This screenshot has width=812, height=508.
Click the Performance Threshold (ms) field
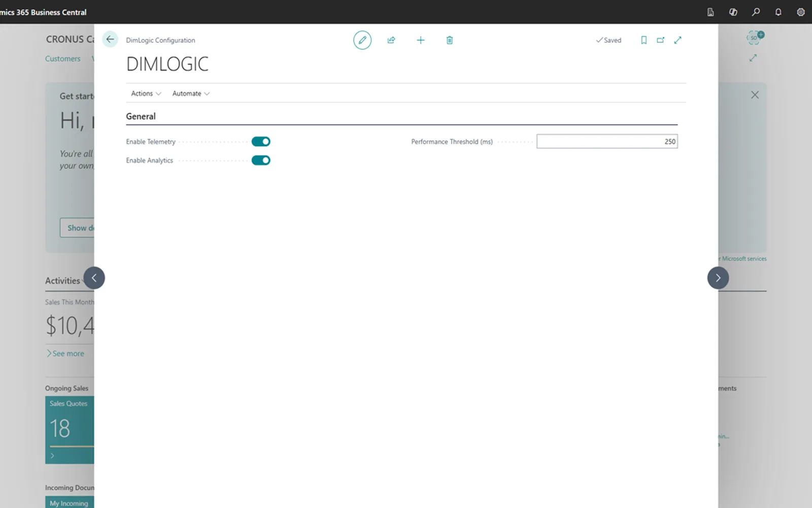pos(607,142)
